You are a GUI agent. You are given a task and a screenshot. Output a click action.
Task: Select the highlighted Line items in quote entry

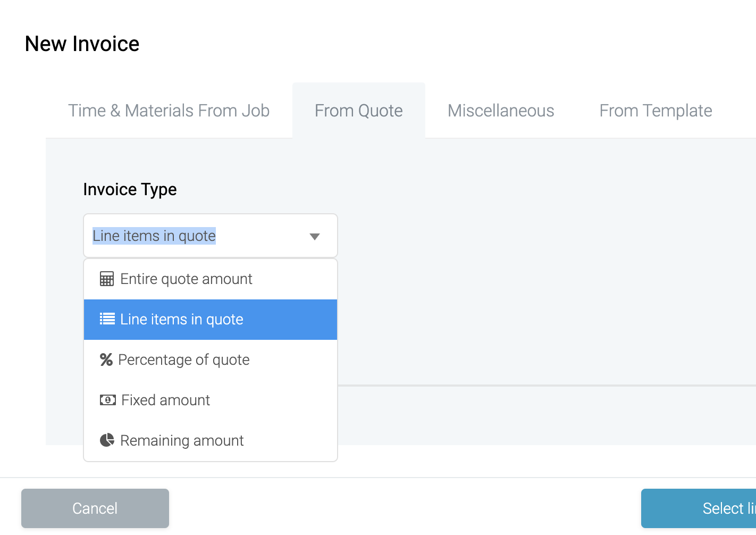click(x=181, y=319)
